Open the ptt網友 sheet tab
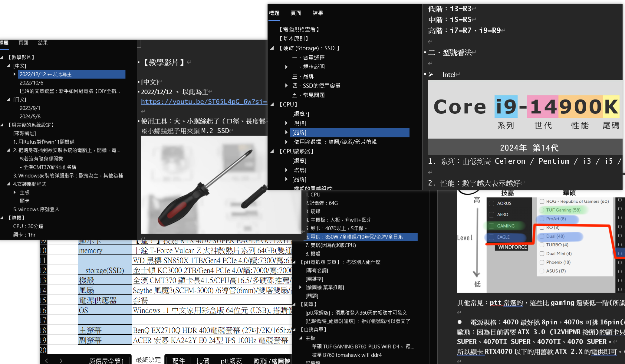Viewport: 625px width, 364px height. [x=231, y=361]
